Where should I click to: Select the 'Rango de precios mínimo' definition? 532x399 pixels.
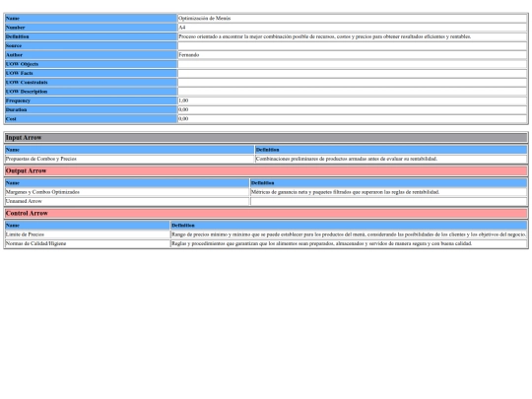[x=349, y=234]
